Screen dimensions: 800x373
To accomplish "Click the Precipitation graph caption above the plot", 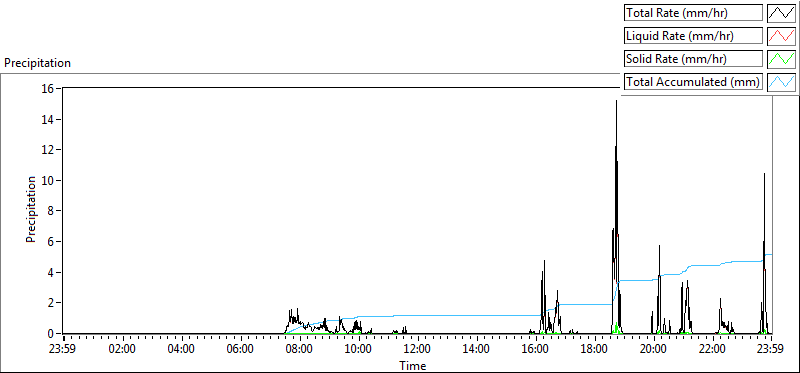I will (x=37, y=63).
